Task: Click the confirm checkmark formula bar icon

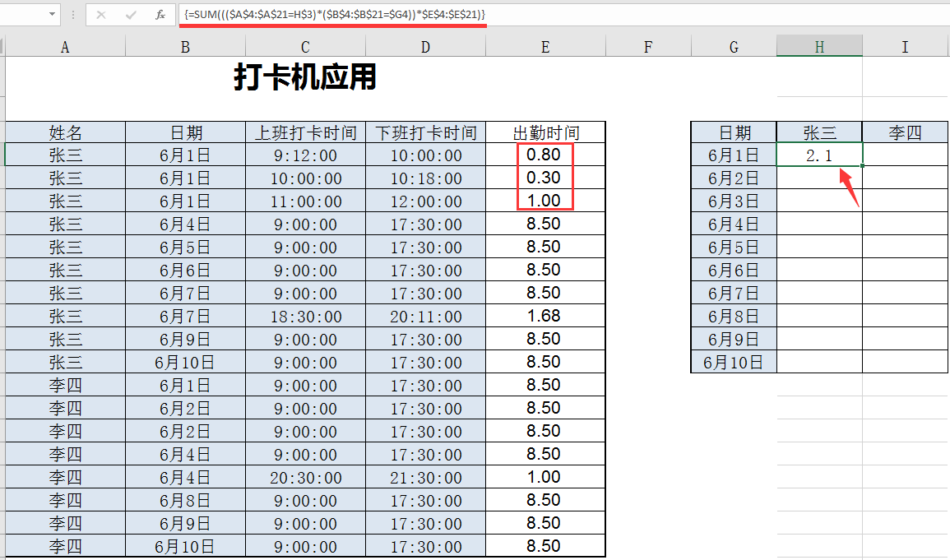Action: point(131,15)
